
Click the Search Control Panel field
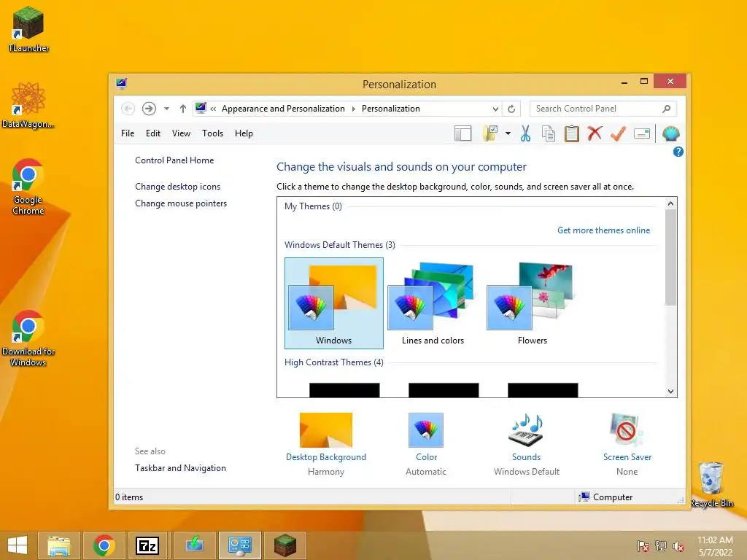pyautogui.click(x=603, y=109)
